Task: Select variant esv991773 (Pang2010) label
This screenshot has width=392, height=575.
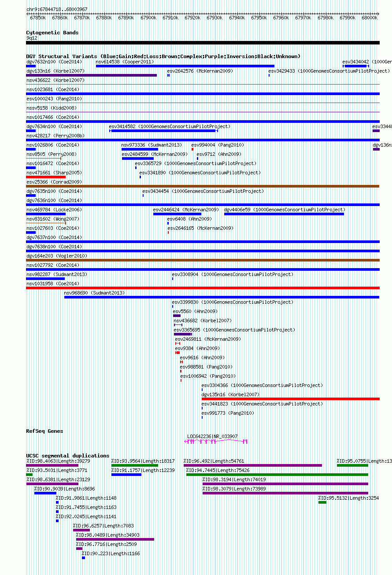Action: click(228, 413)
